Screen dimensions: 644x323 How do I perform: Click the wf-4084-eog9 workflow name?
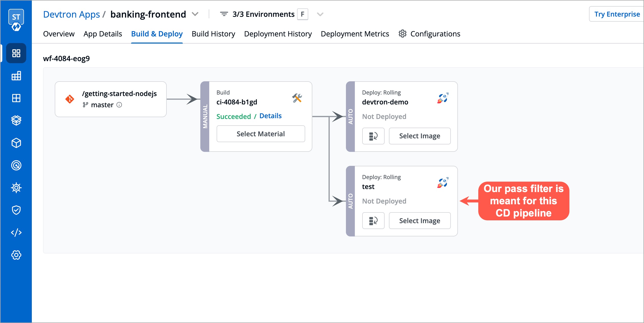66,59
